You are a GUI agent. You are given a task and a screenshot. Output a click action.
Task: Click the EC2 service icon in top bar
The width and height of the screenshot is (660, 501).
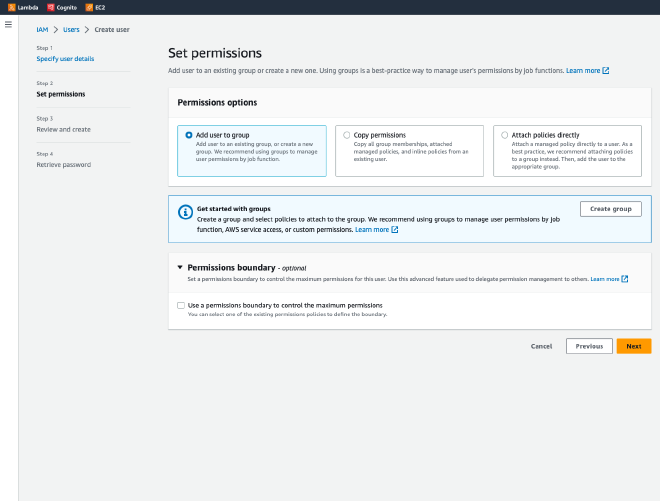tap(89, 7)
